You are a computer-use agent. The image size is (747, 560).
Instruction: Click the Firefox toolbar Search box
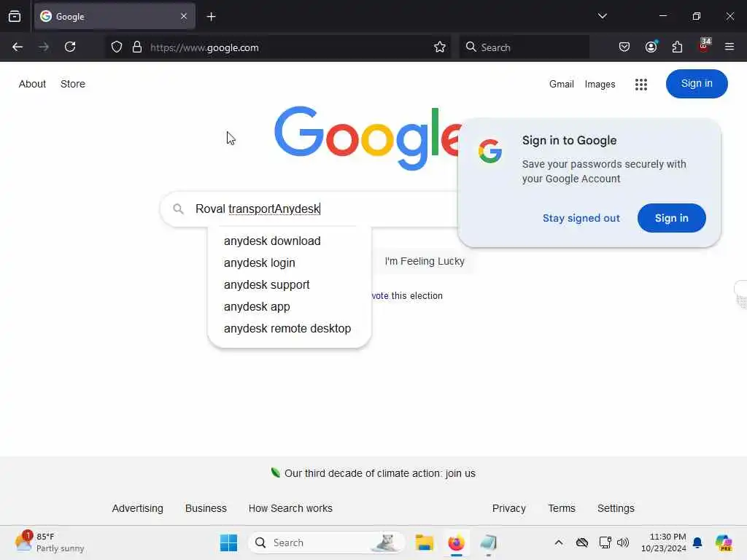click(x=524, y=47)
